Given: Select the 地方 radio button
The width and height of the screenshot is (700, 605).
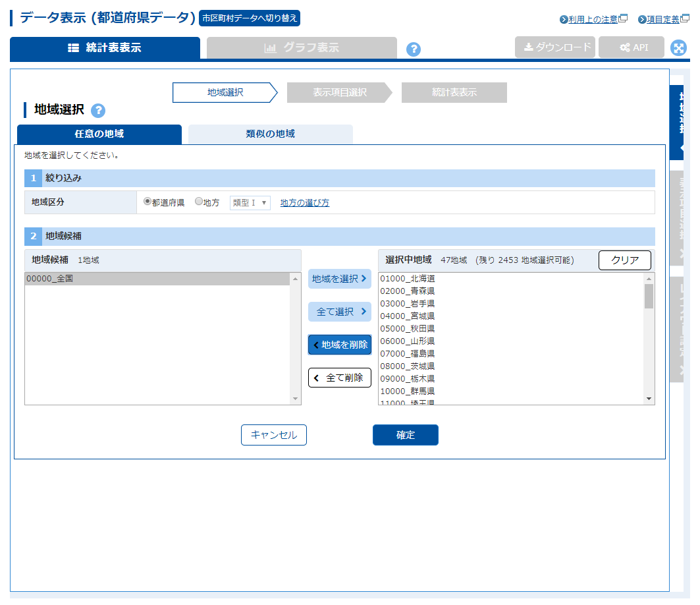Looking at the screenshot, I should coord(199,202).
